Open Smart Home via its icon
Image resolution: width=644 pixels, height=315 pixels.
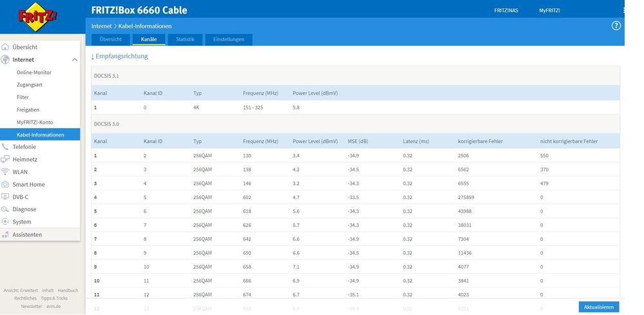pyautogui.click(x=6, y=184)
